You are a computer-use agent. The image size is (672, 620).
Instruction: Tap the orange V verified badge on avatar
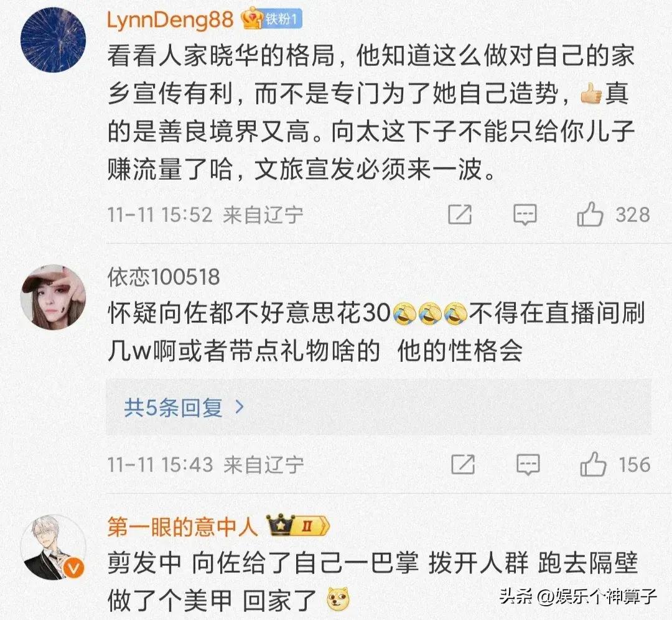pyautogui.click(x=73, y=568)
